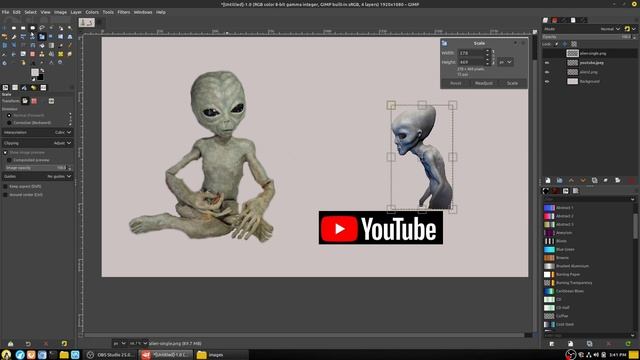Screen dimensions: 640x360
Task: Click Reset in Scale dialog
Action: pos(456,83)
